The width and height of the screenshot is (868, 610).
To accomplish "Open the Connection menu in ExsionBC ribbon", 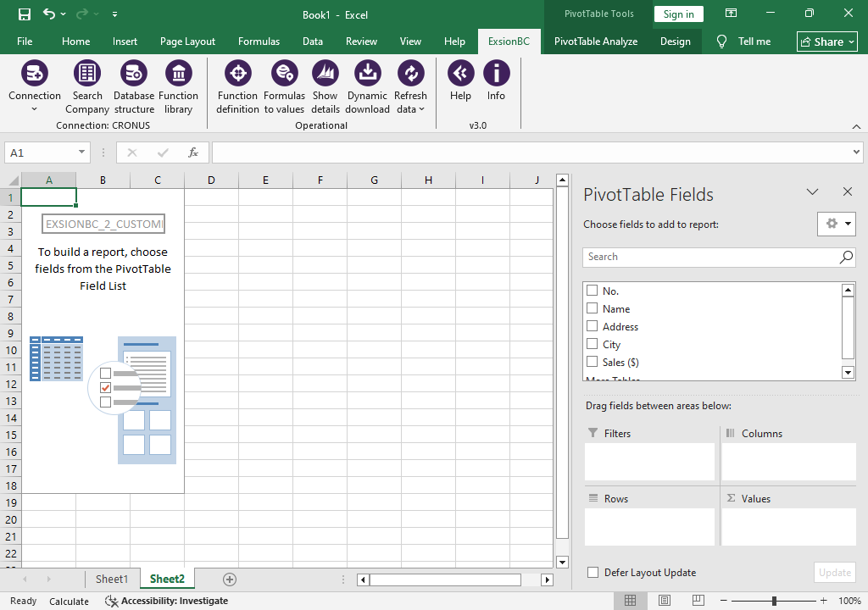I will click(34, 87).
